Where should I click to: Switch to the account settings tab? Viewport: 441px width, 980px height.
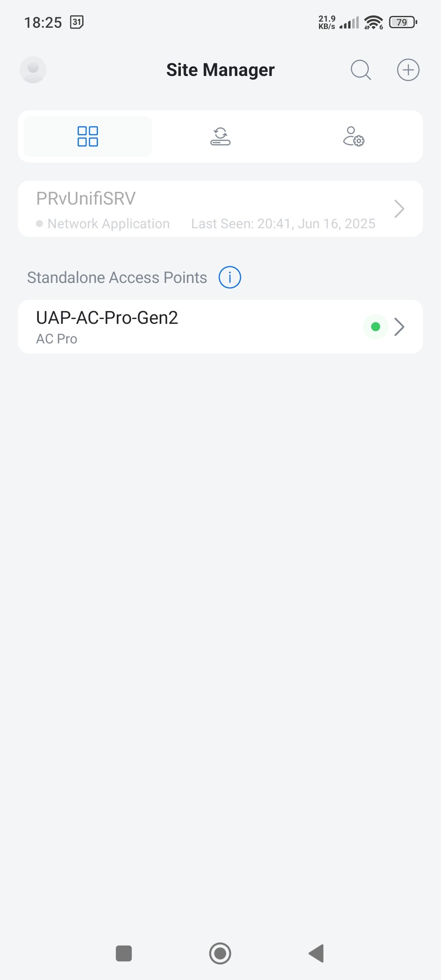tap(353, 136)
